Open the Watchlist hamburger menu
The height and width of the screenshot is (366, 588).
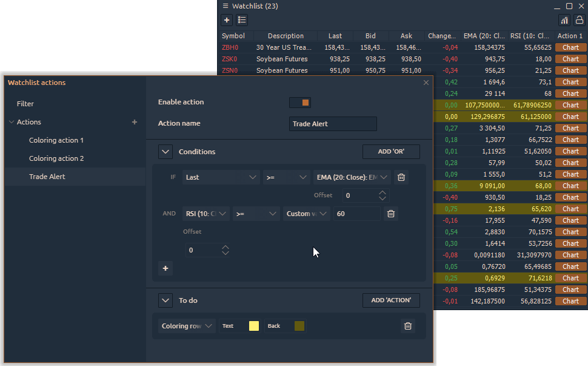[226, 6]
